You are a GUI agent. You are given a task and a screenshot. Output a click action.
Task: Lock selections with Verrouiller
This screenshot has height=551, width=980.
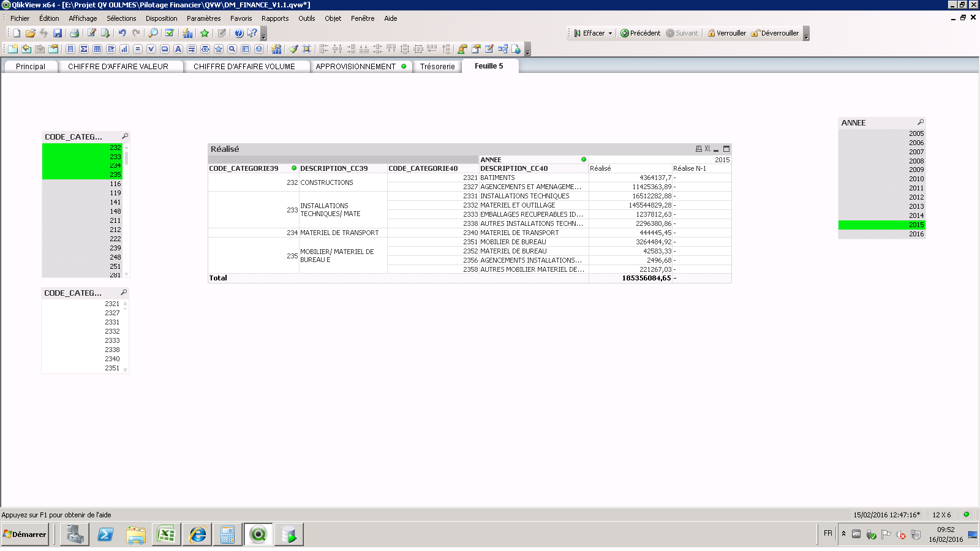[x=726, y=33]
